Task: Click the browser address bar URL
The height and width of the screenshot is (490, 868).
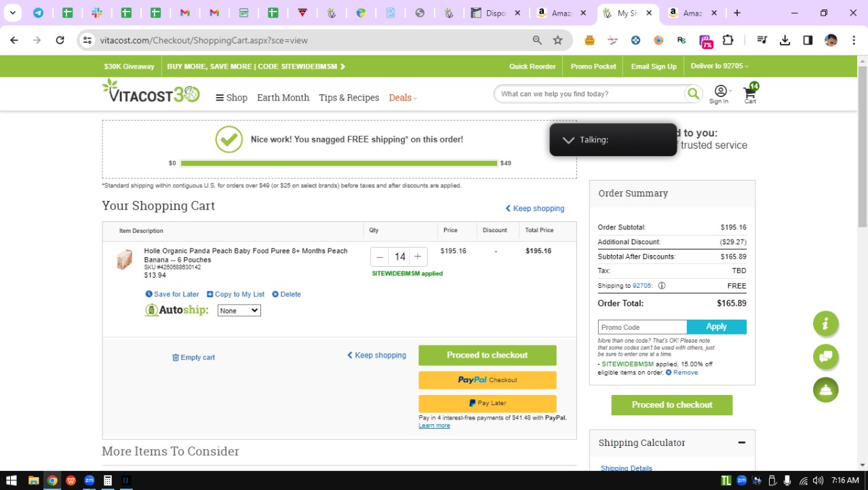Action: click(x=204, y=40)
